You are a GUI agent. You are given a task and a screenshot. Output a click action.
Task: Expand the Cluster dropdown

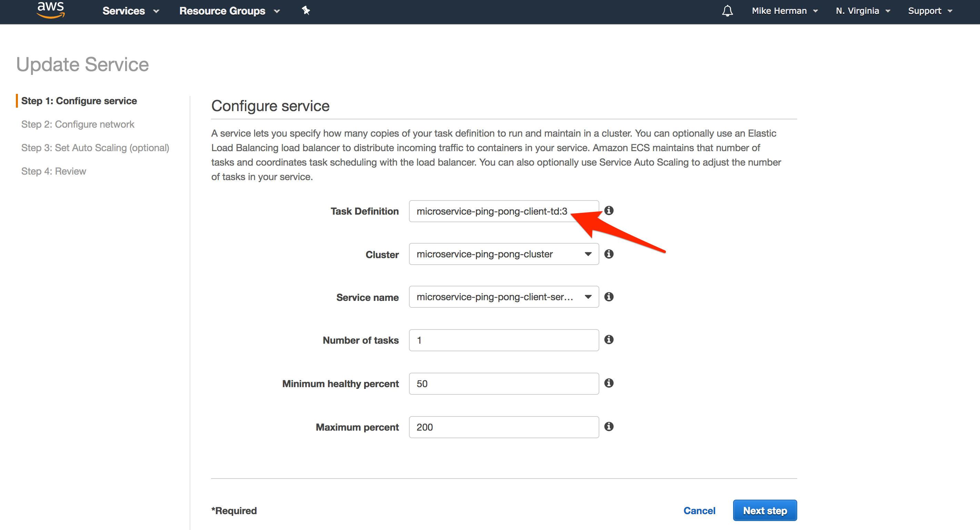(x=503, y=254)
